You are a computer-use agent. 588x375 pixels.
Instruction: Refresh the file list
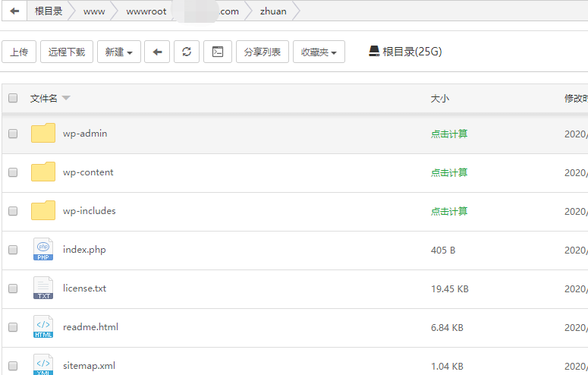coord(187,52)
